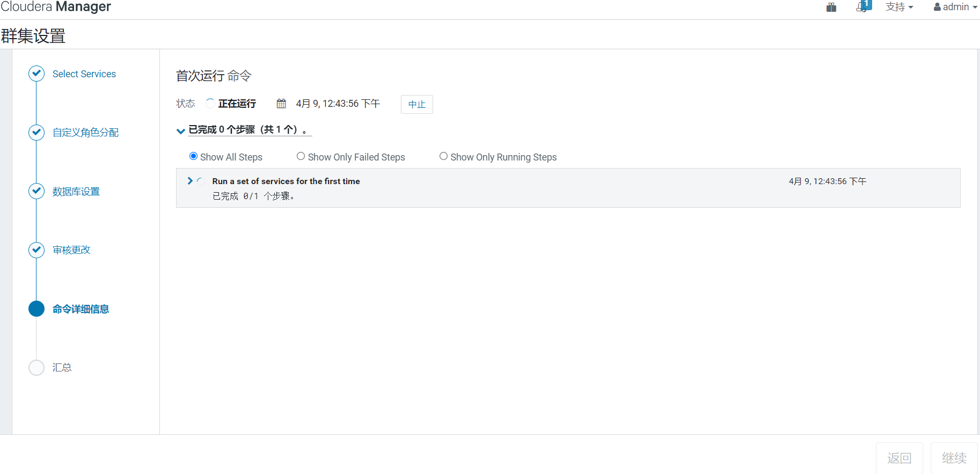Click the filled 命令详细信息 step circle
Viewport: 980px width, 474px height.
36,309
